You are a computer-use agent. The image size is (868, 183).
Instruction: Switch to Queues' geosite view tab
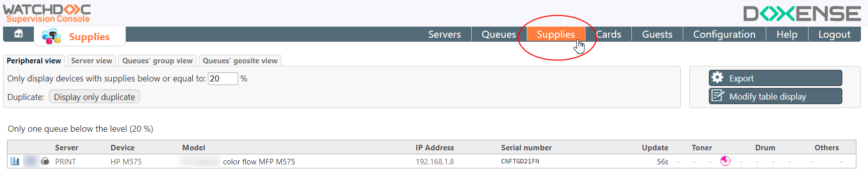(x=240, y=61)
